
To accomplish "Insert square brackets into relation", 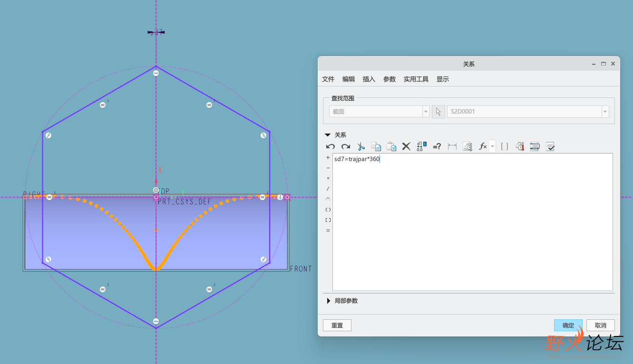I will pos(328,220).
